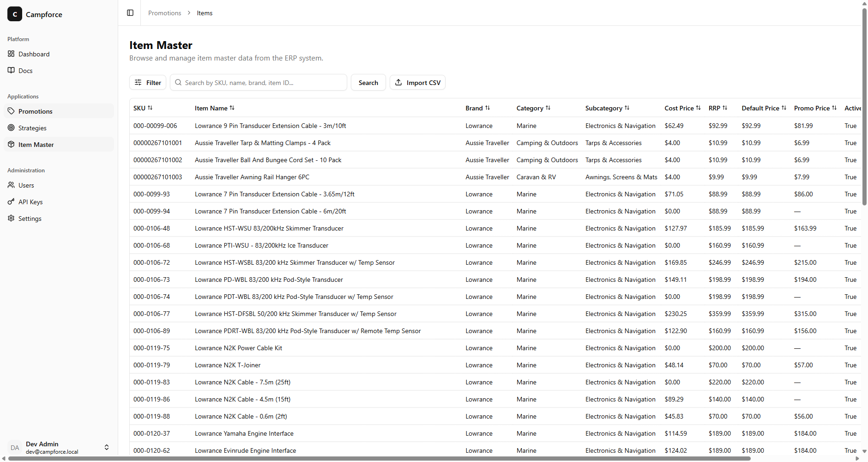Viewport: 868px width, 462px height.
Task: Sort by Brand arrows icon
Action: [x=488, y=108]
